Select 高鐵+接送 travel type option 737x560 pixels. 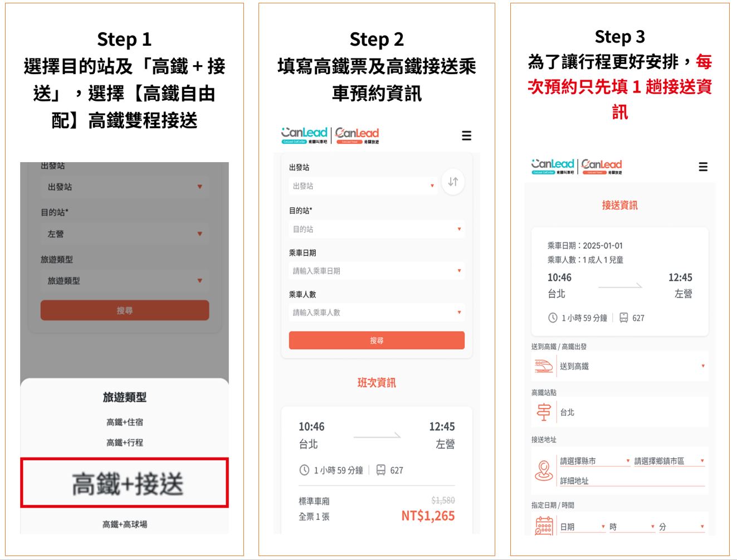click(125, 483)
